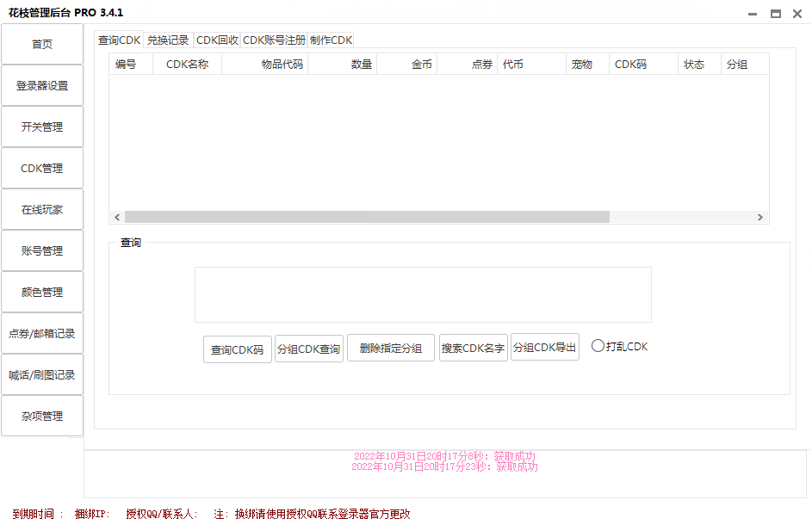Click the 捆绑IP status label
This screenshot has height=531, width=812.
pos(92,514)
